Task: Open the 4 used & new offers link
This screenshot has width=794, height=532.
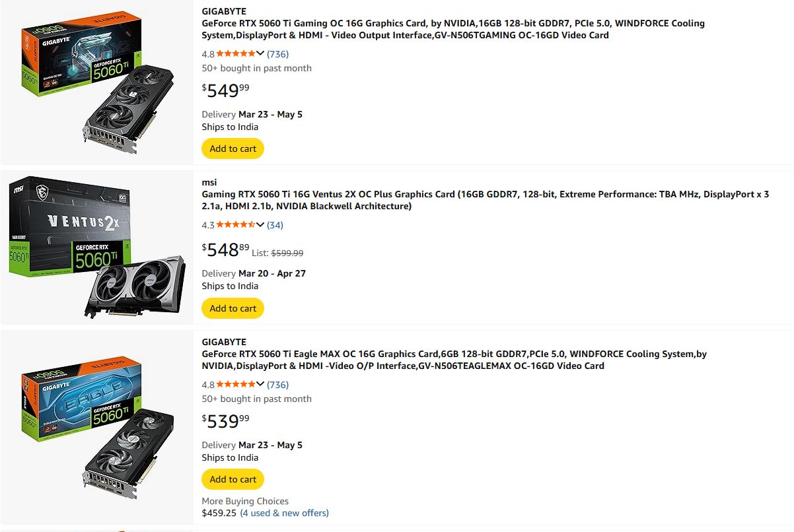Action: pyautogui.click(x=284, y=513)
